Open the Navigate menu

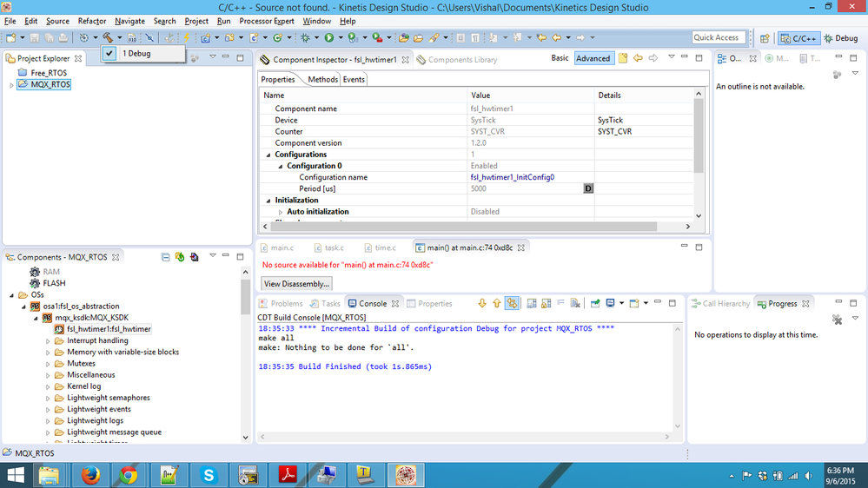tap(129, 21)
